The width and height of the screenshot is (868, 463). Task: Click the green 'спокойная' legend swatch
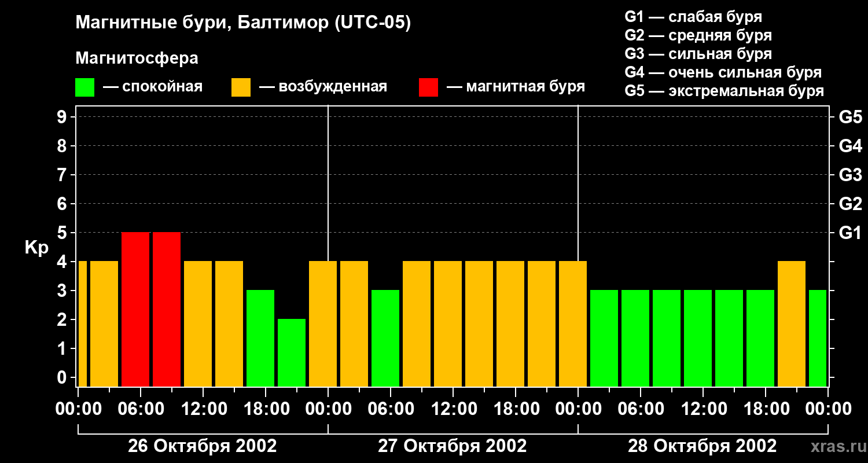(84, 87)
